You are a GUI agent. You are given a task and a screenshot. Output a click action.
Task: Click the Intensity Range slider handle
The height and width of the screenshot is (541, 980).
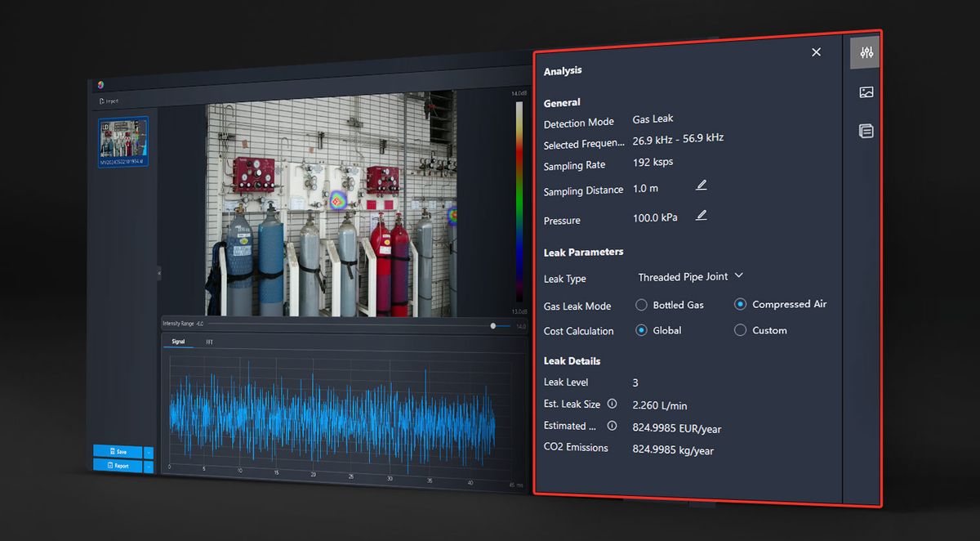pyautogui.click(x=492, y=325)
